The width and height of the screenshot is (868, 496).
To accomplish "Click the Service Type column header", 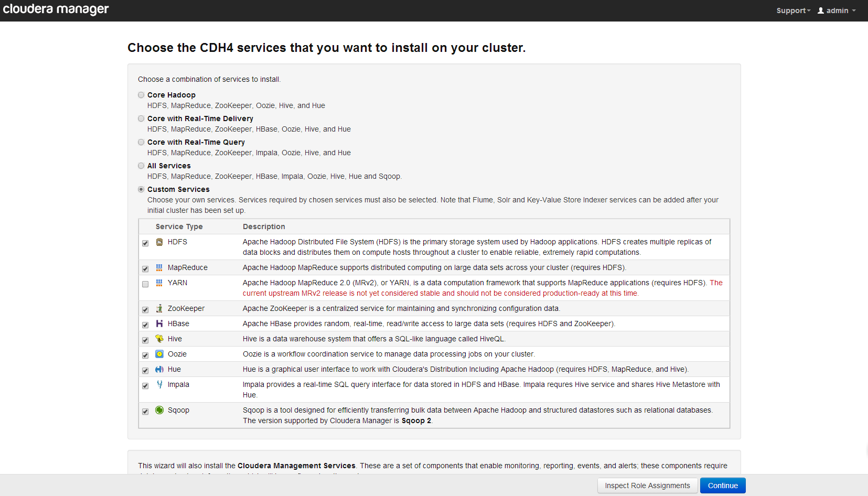I will click(x=179, y=227).
